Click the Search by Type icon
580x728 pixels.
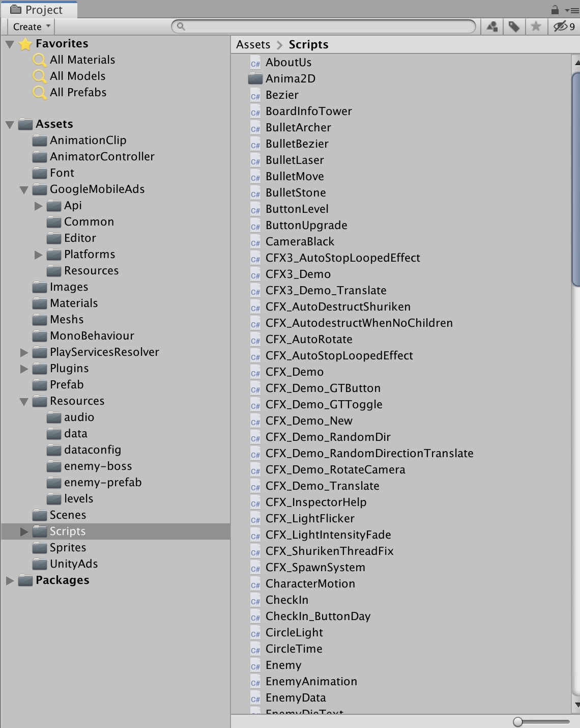pos(492,26)
